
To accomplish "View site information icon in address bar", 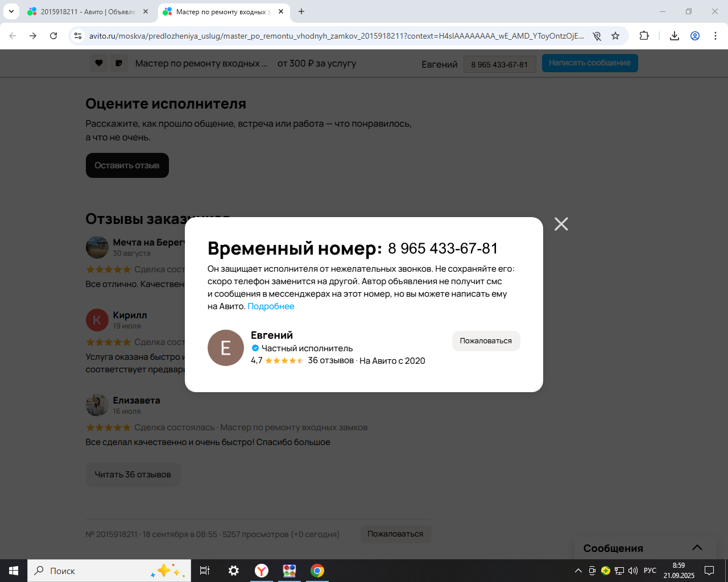I will pyautogui.click(x=78, y=36).
